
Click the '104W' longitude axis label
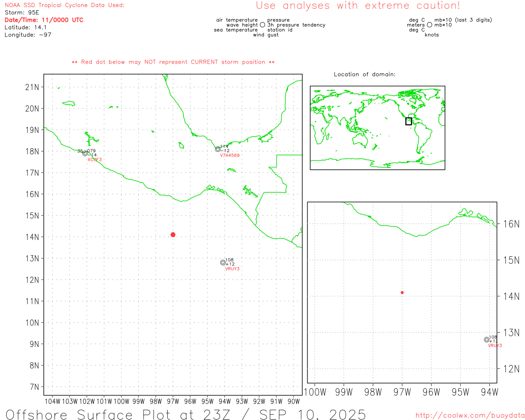tap(52, 402)
